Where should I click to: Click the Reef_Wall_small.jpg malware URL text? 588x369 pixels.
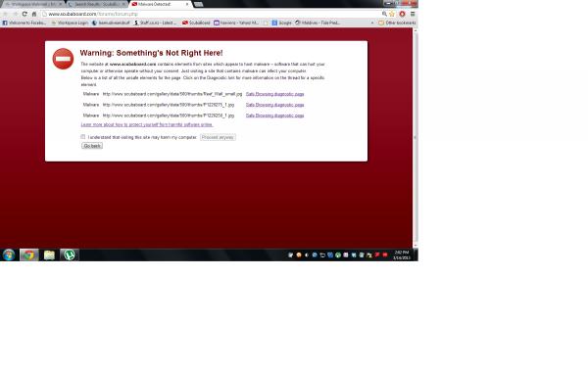(172, 94)
